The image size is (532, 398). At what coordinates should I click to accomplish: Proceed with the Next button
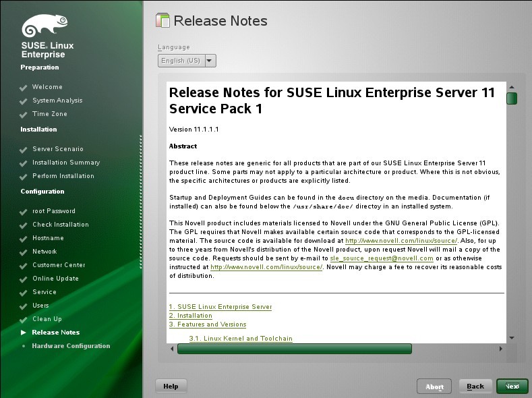click(512, 387)
